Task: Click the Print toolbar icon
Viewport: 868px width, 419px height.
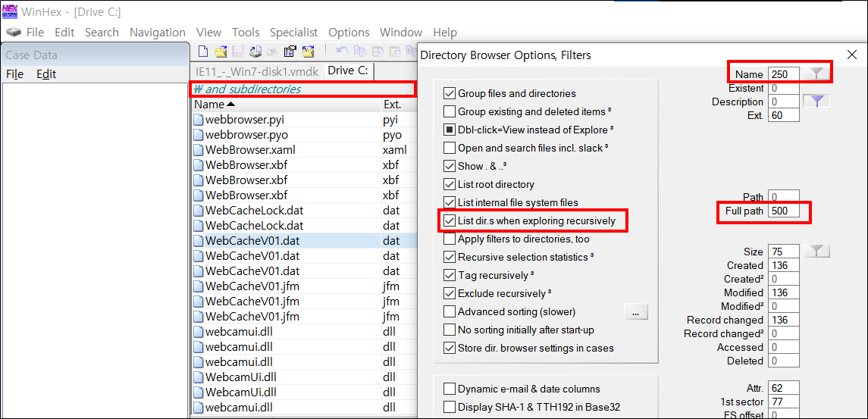Action: click(272, 52)
